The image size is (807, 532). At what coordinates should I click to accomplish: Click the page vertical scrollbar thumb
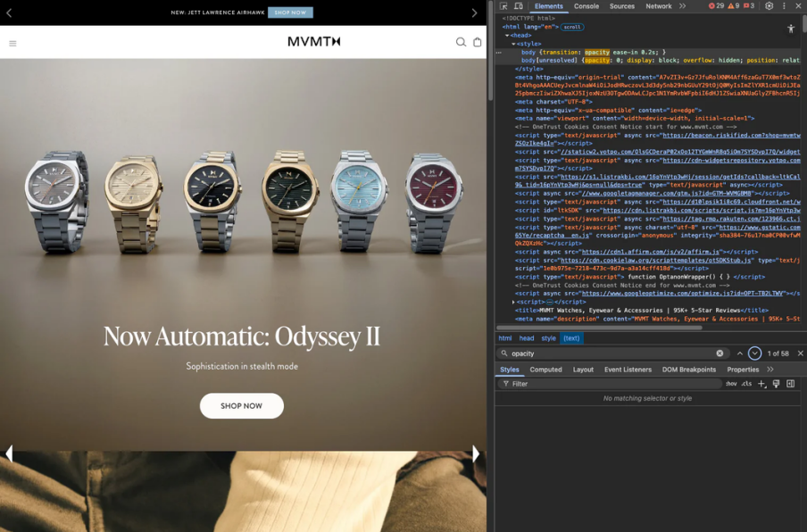(490, 52)
